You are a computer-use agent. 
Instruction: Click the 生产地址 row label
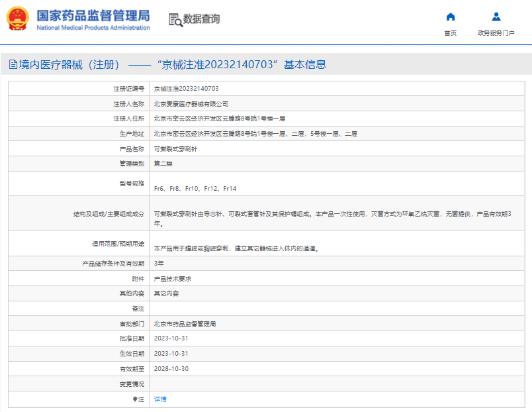[132, 134]
